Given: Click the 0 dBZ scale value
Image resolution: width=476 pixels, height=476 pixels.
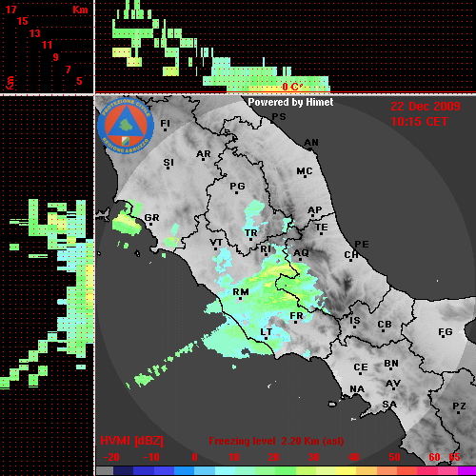Looking at the screenshot, I should [x=194, y=457].
